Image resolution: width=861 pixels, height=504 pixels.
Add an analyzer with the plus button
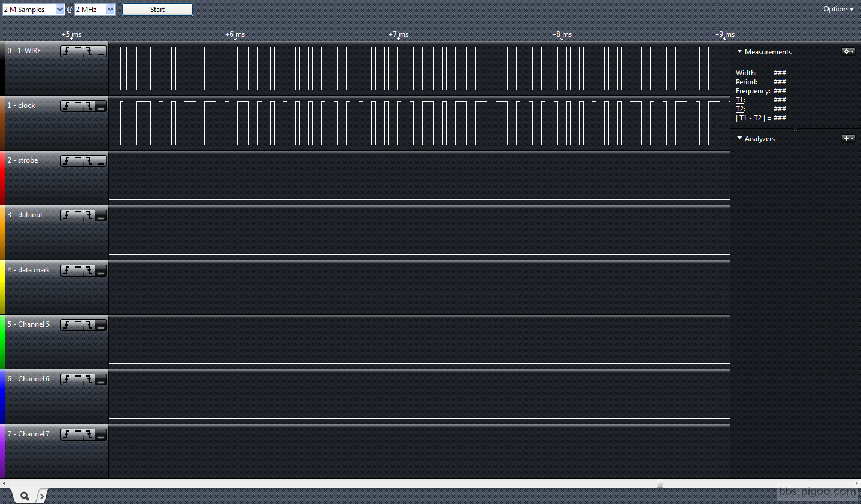pos(848,138)
